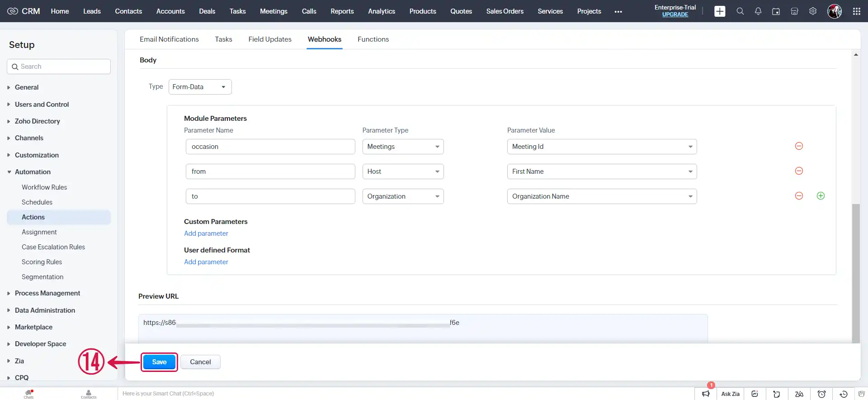Switch to Field Updates tab
Screen dimensions: 868x400
(270, 39)
